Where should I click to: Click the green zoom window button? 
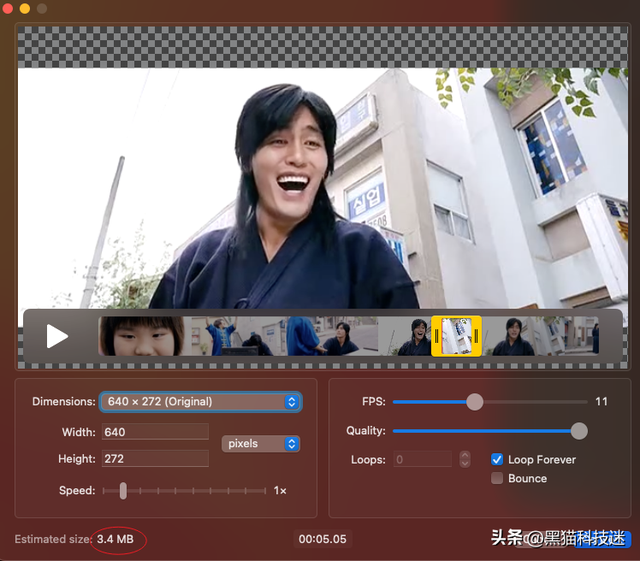coord(41,8)
